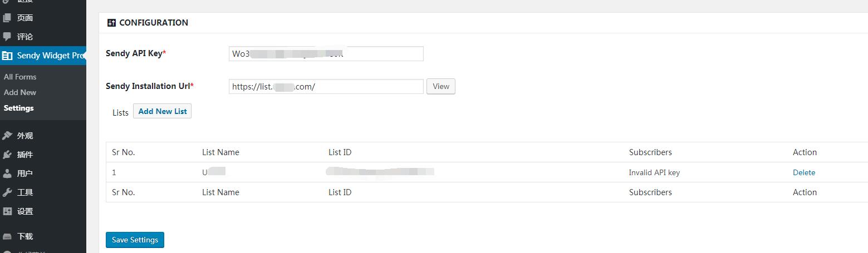The height and width of the screenshot is (253, 868).
Task: Click the Comments (评论) bubble icon
Action: 7,37
